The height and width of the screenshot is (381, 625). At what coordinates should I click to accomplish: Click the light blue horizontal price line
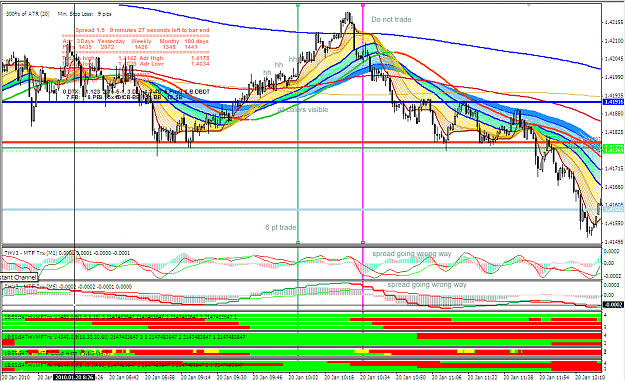(302, 209)
